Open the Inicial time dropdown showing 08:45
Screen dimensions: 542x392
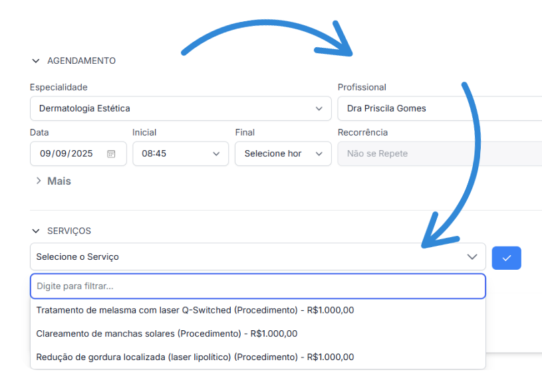pos(173,153)
